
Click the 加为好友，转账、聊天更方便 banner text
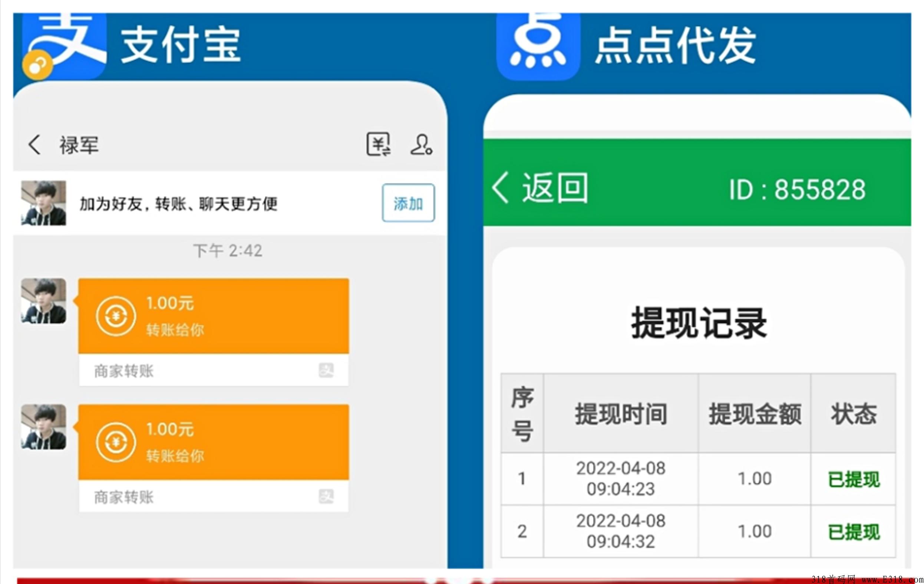point(178,203)
